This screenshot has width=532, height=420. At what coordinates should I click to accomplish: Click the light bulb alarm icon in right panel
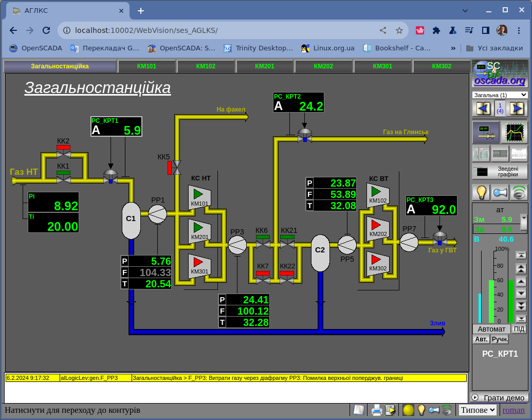pos(481,192)
